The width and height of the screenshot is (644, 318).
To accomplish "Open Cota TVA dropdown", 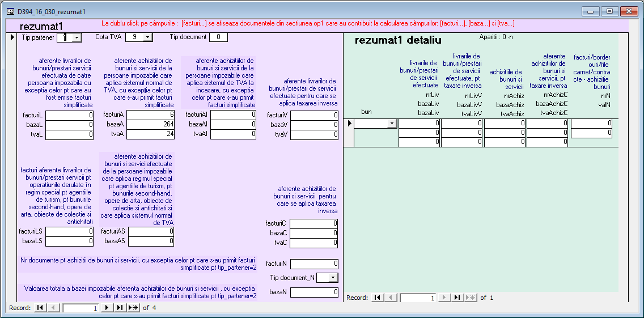I will (x=148, y=37).
